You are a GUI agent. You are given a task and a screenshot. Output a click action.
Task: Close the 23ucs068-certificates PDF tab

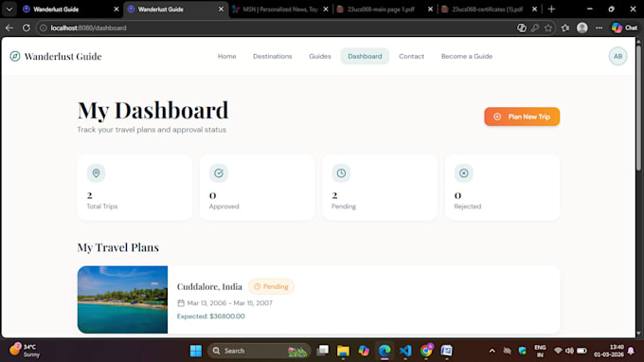coord(535,9)
